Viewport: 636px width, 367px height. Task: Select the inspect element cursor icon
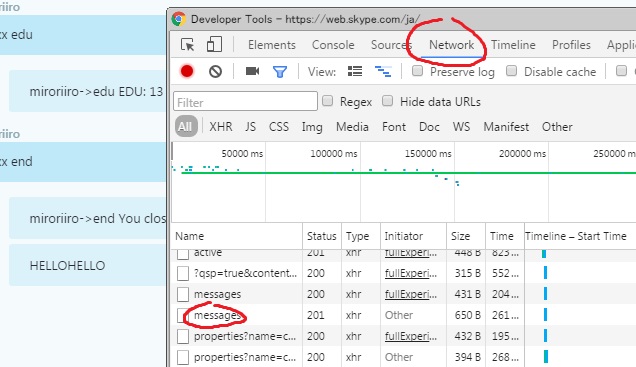187,45
